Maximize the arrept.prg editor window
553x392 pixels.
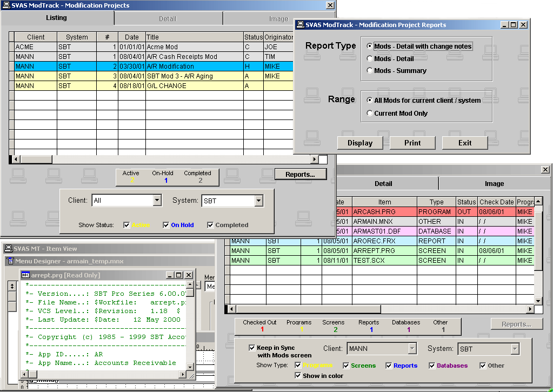179,275
